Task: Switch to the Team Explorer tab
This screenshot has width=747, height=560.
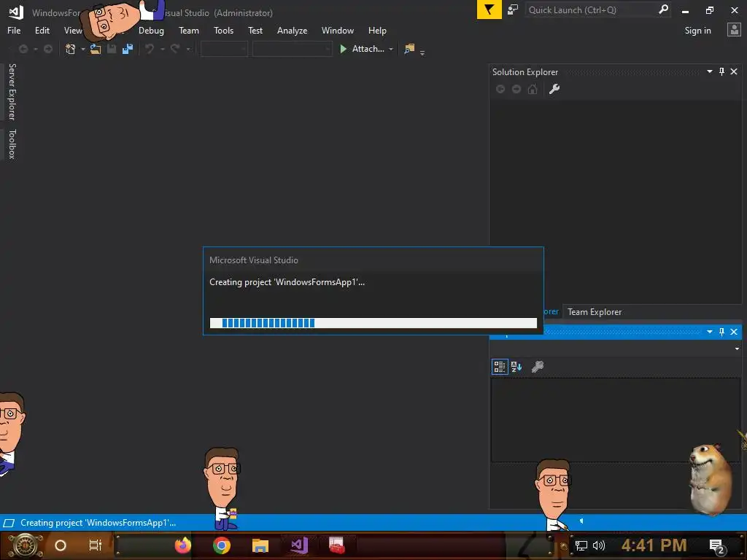Action: pyautogui.click(x=594, y=312)
